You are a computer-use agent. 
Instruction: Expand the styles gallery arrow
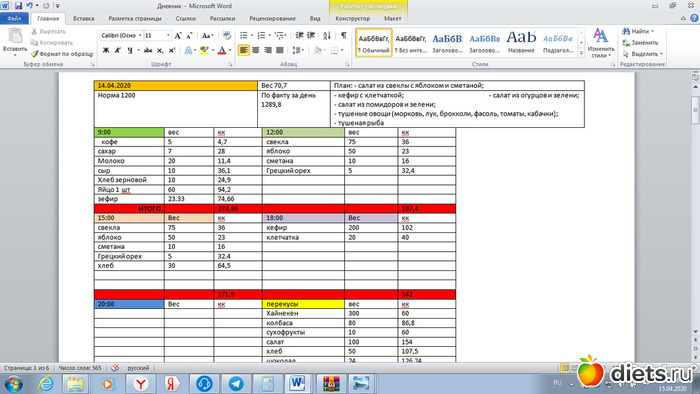point(581,53)
